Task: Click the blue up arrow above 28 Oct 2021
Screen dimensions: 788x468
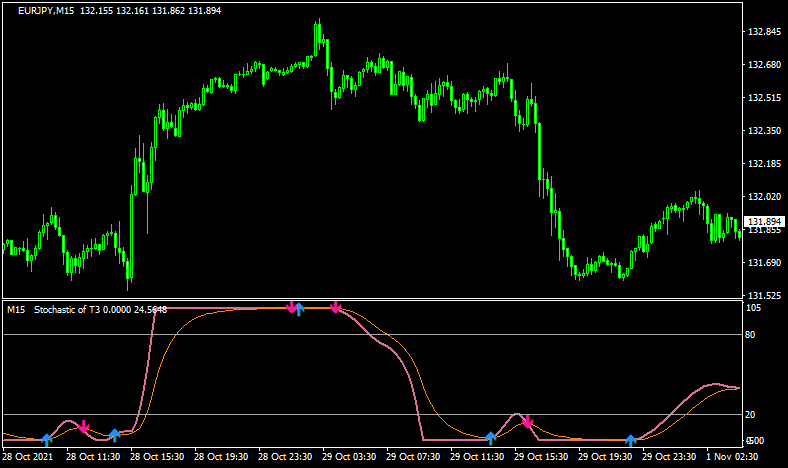Action: (46, 440)
